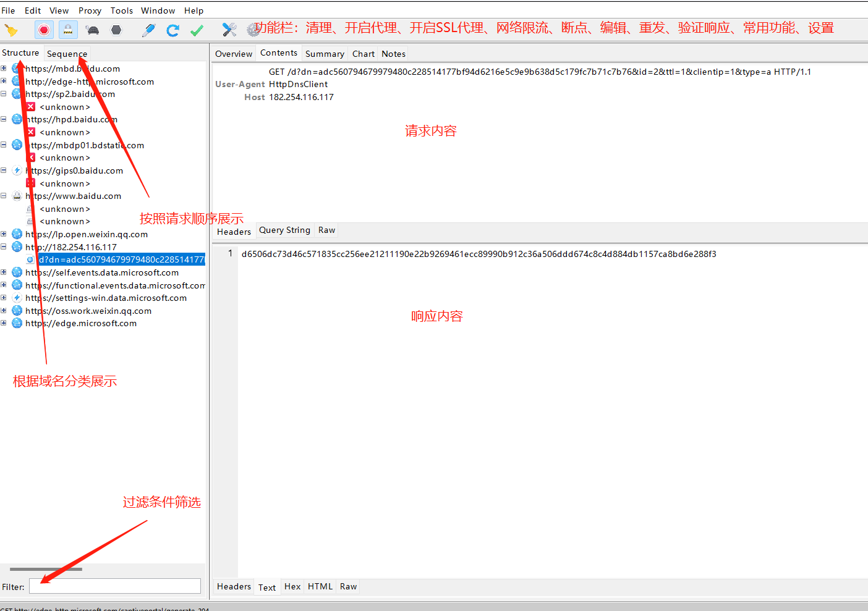Select <unknown> under sp2.baidu.com
Screen dimensions: 868x611
pos(65,107)
